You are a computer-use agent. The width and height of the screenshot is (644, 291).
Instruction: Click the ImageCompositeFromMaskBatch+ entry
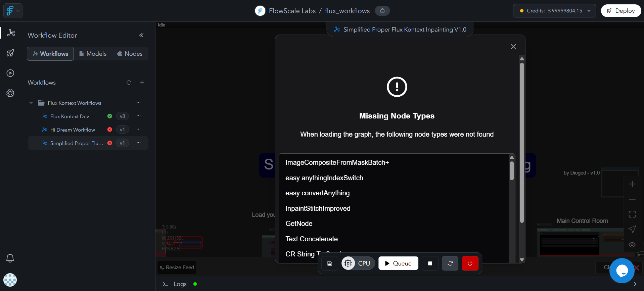337,162
